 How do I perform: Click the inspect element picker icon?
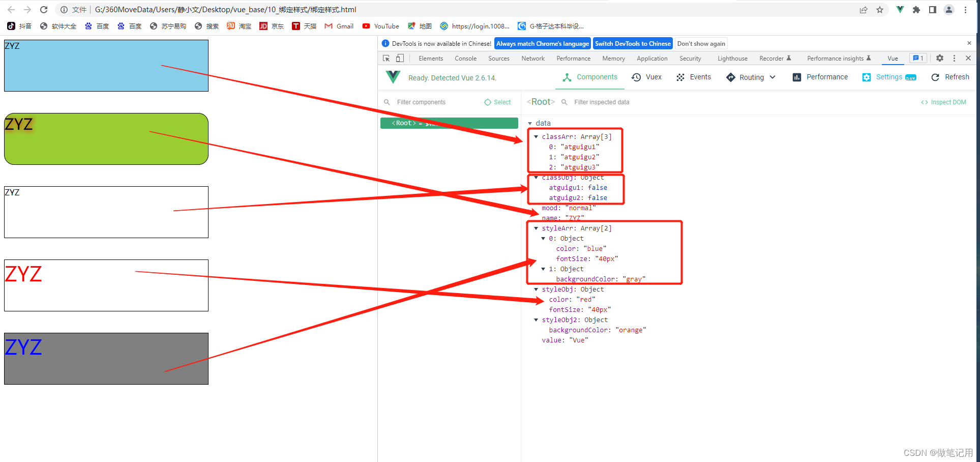[387, 59]
